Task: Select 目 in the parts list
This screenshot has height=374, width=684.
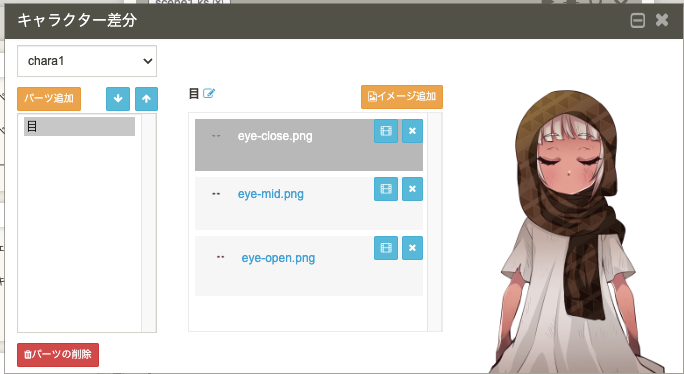Action: coord(79,127)
